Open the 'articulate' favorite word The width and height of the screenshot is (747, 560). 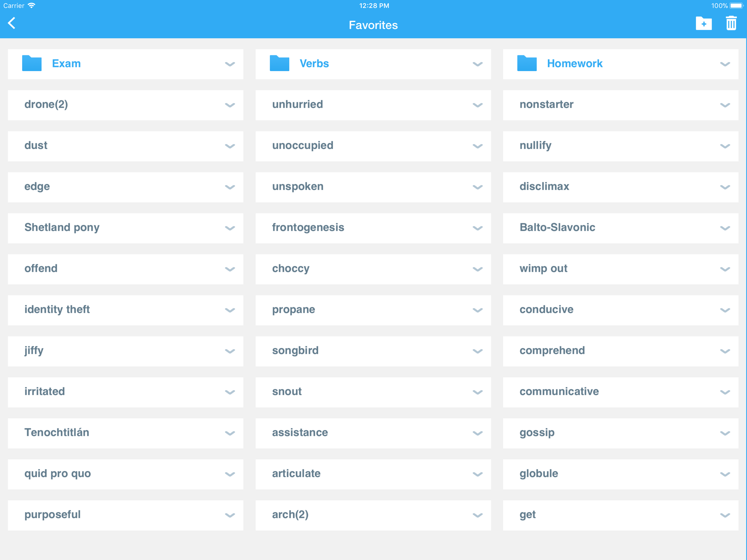(296, 474)
